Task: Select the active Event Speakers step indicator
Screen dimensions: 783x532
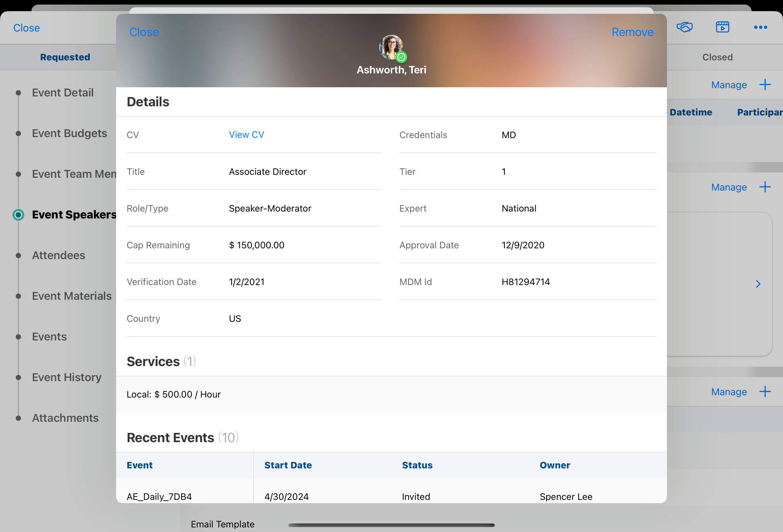Action: [18, 215]
